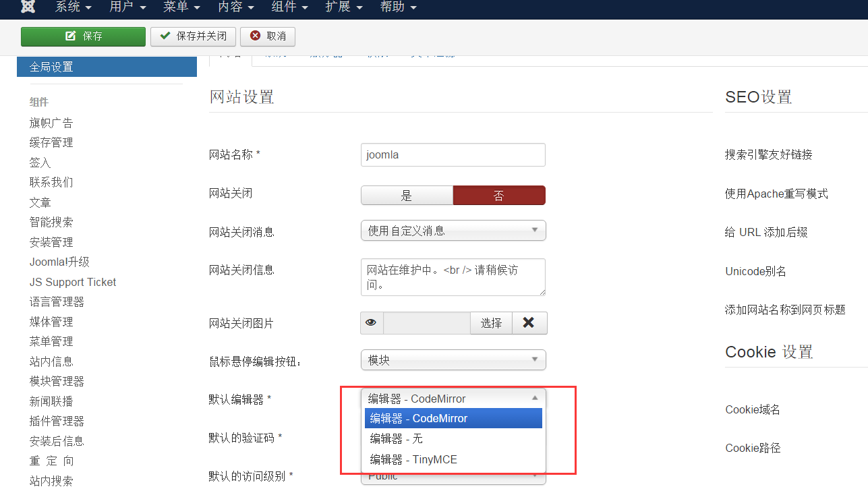Select 全局设置 in sidebar
The width and height of the screenshot is (868, 493).
pyautogui.click(x=107, y=67)
